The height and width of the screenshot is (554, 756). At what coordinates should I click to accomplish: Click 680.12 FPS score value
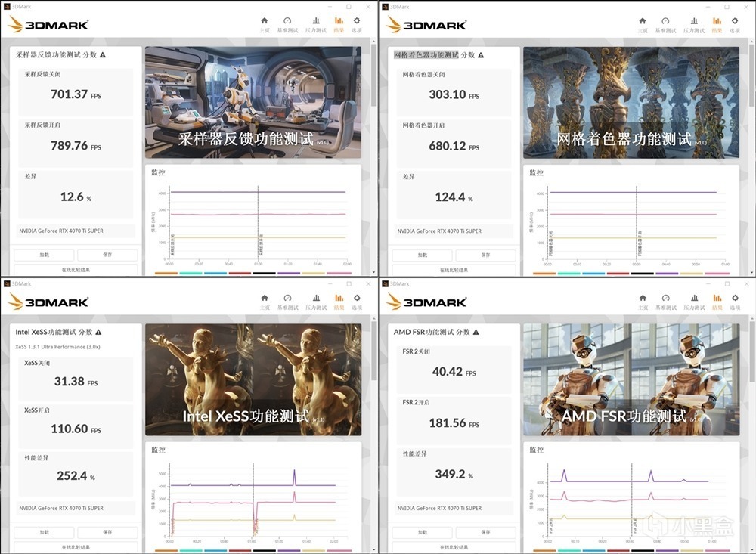pyautogui.click(x=454, y=146)
